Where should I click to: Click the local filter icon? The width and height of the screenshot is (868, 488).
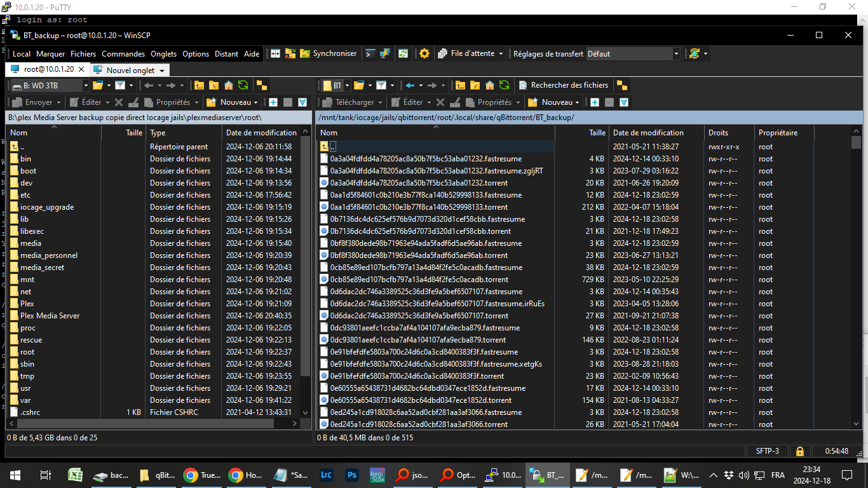[x=121, y=85]
